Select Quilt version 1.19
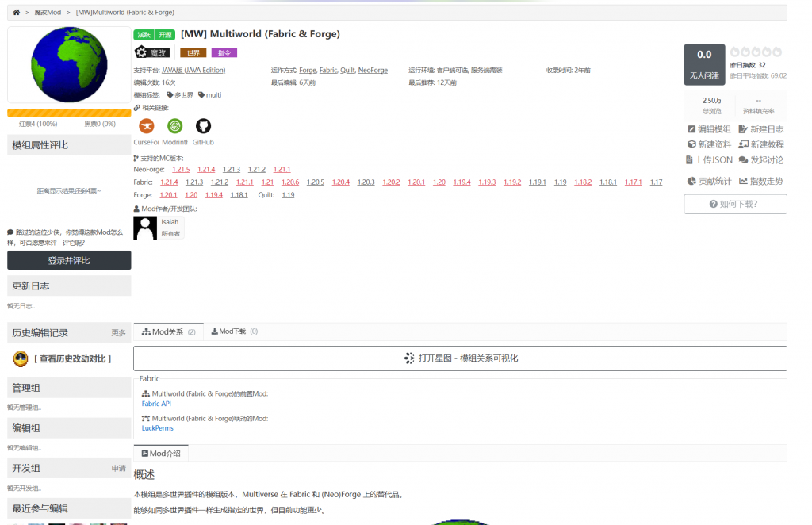The height and width of the screenshot is (525, 812). (x=288, y=195)
